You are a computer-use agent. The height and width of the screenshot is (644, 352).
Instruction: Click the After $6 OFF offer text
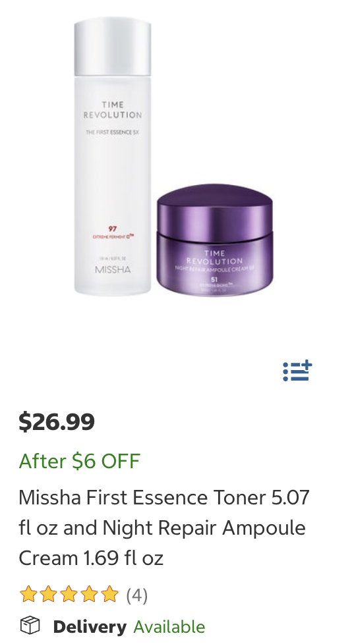[79, 461]
